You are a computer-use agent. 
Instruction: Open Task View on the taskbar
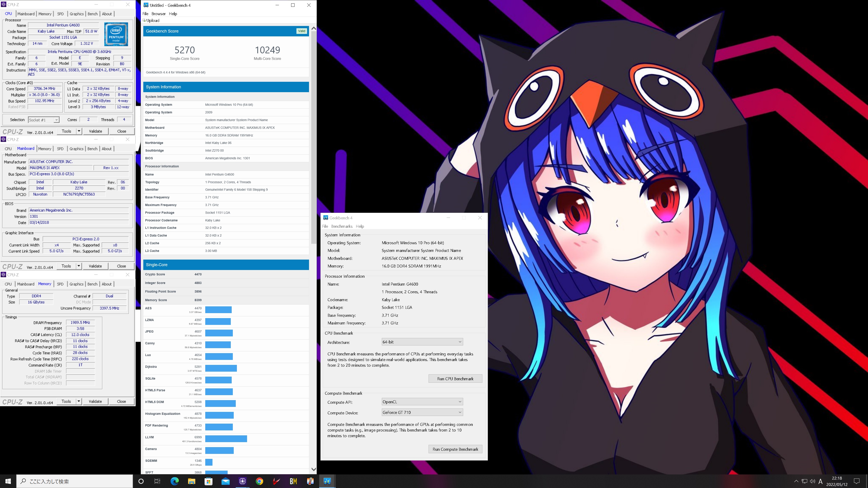(157, 481)
